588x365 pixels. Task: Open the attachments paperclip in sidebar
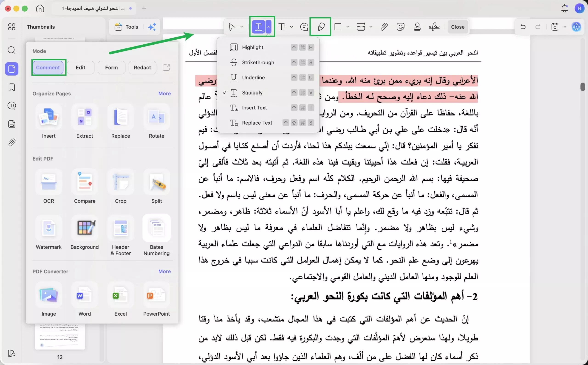click(11, 143)
